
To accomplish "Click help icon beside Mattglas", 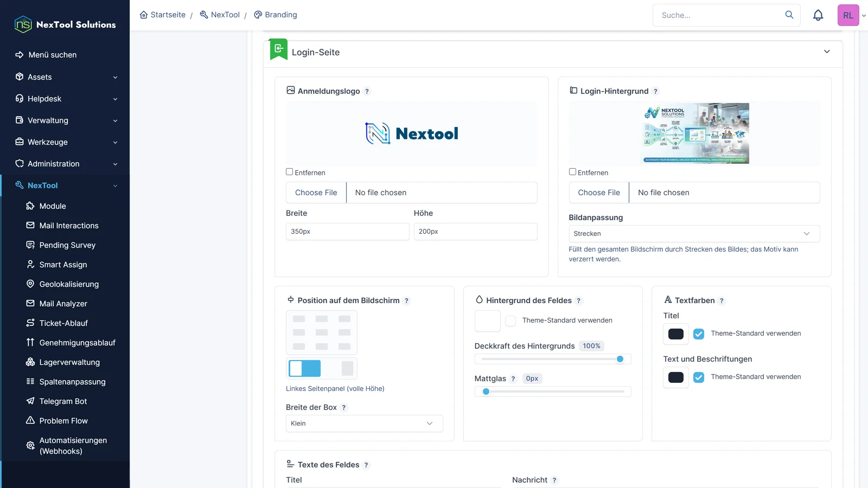I will pos(513,379).
